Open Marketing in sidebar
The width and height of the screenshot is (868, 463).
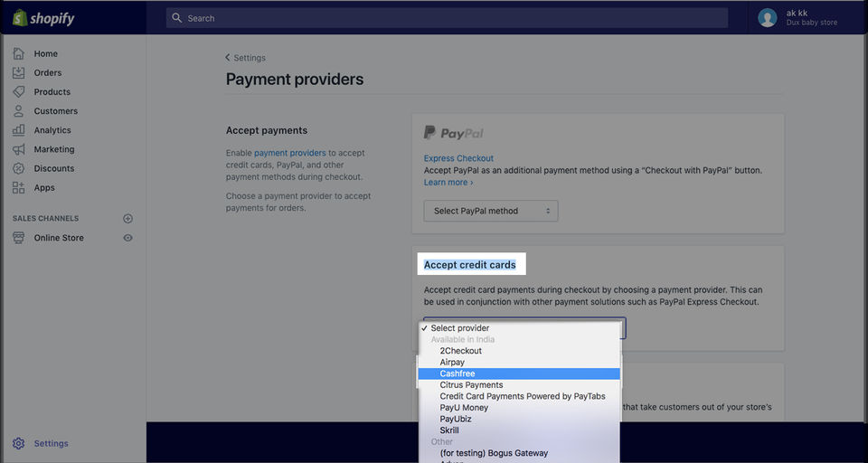54,149
